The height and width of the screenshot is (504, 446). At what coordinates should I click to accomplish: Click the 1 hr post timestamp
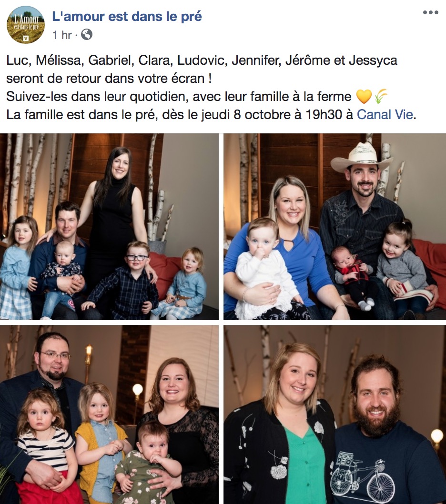pyautogui.click(x=62, y=35)
